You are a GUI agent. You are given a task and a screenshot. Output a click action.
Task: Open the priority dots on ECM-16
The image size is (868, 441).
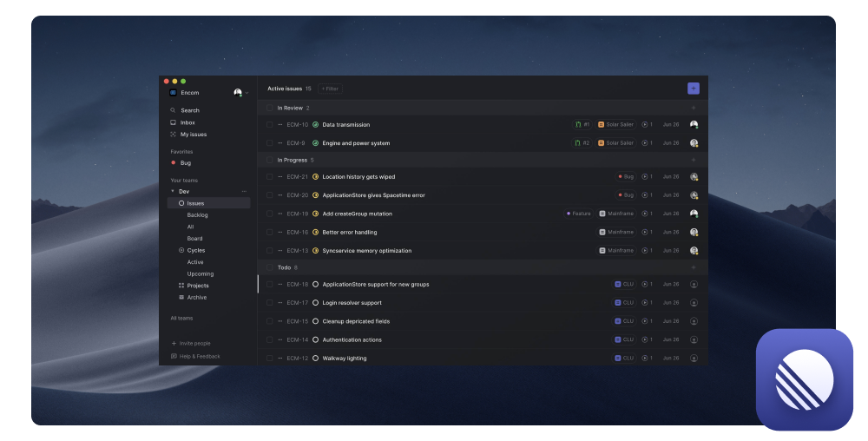pyautogui.click(x=280, y=232)
